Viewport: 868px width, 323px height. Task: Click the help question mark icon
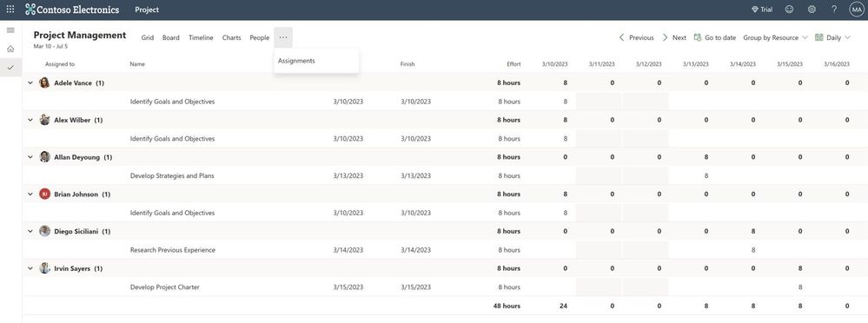tap(834, 10)
